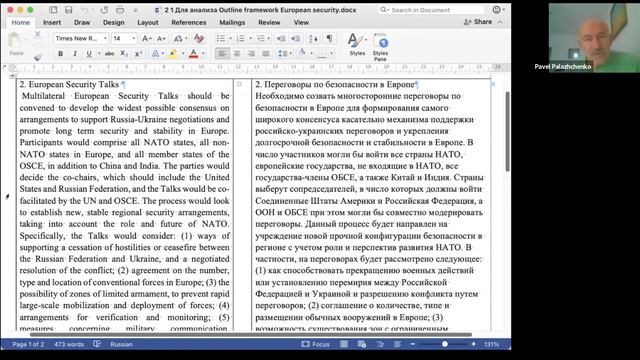Open the Design tab

[x=113, y=22]
